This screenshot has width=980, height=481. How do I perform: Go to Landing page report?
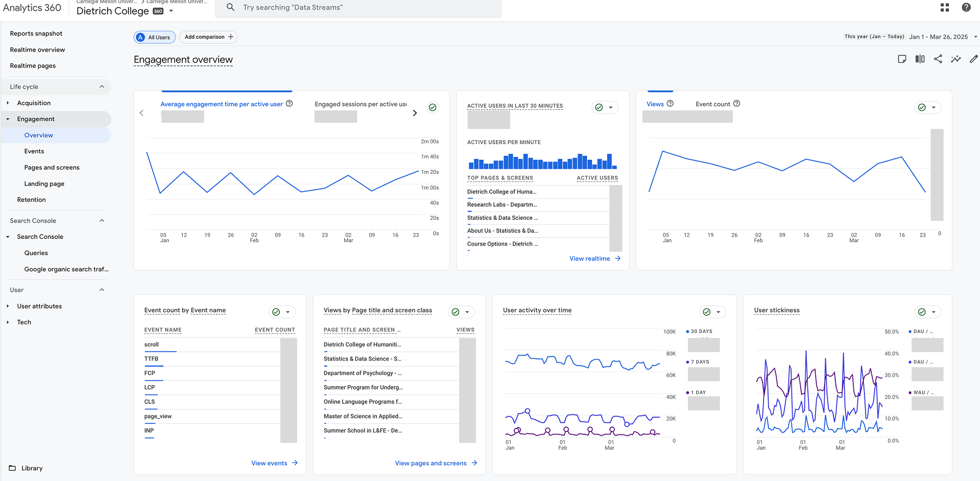(x=44, y=184)
